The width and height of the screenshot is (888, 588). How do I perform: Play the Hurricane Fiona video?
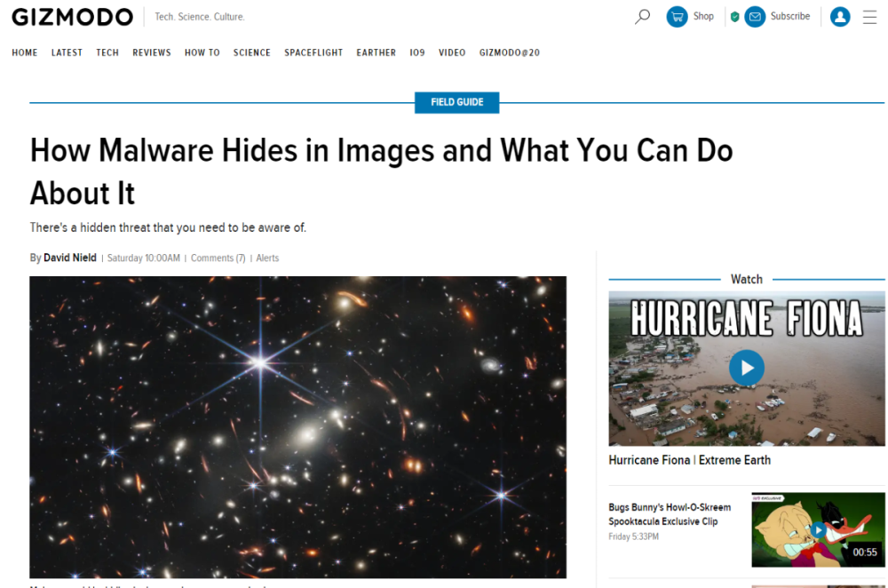tap(747, 368)
